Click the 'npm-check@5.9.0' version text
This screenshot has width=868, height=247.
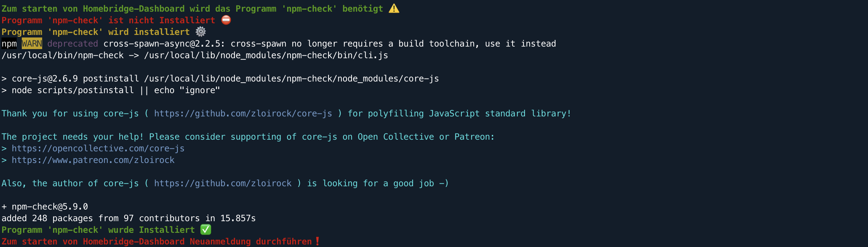49,207
